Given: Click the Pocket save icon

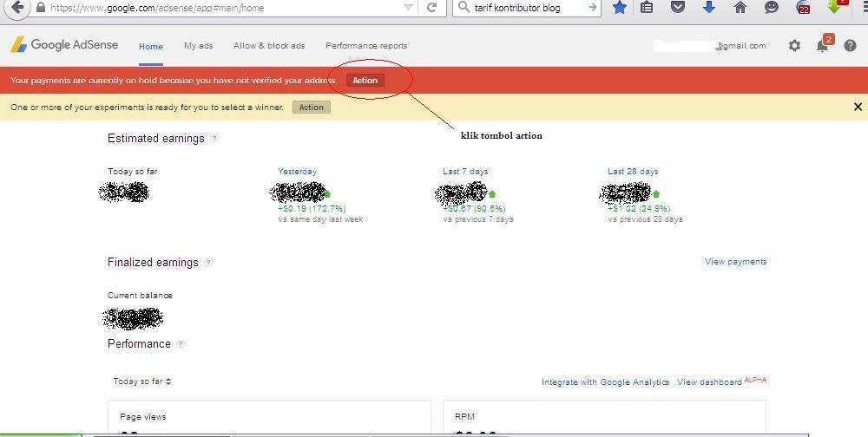Looking at the screenshot, I should (678, 7).
